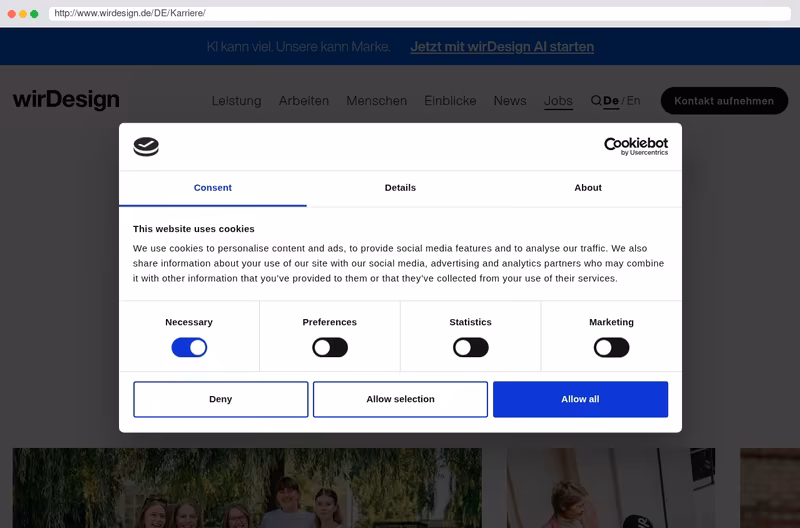Select the De language option
This screenshot has width=800, height=528.
coord(611,100)
